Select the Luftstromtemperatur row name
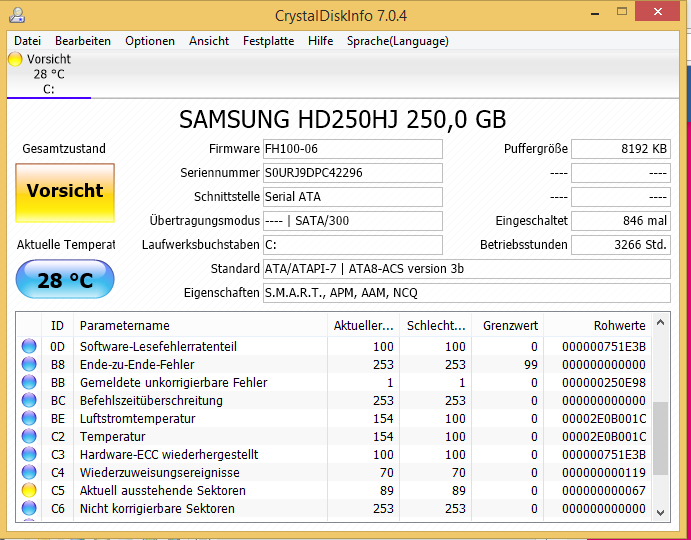 pyautogui.click(x=137, y=418)
